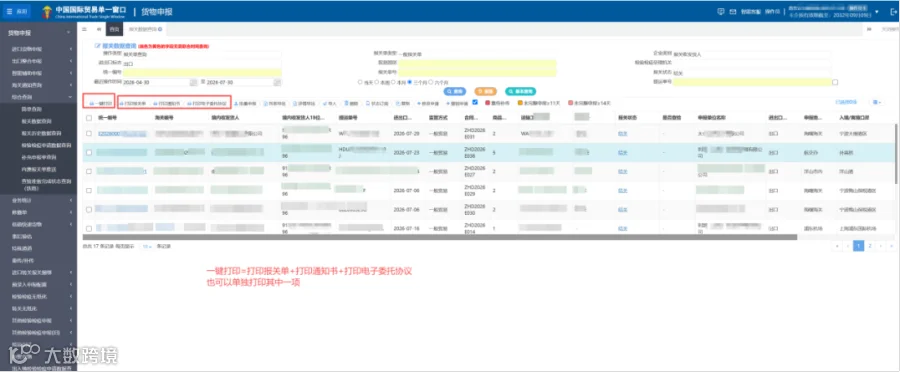
Task: Click the horizontal scrollbar below the table
Action: tap(440, 237)
